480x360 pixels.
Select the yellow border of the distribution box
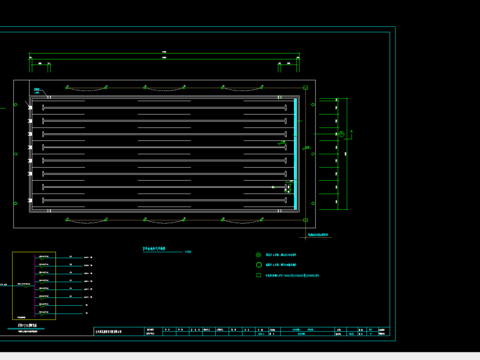point(34,286)
